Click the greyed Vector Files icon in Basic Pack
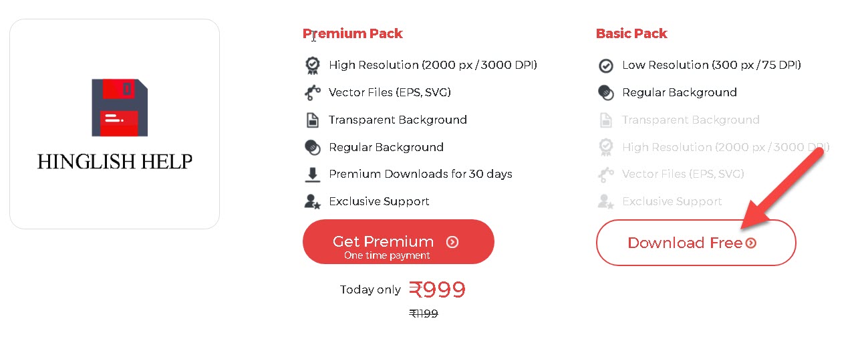Viewport: 868px width, 353px height. pos(605,174)
